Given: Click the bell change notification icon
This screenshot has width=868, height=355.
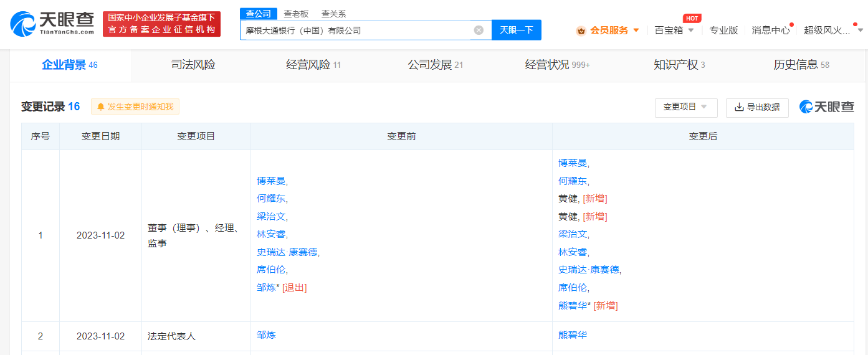Looking at the screenshot, I should tap(100, 107).
